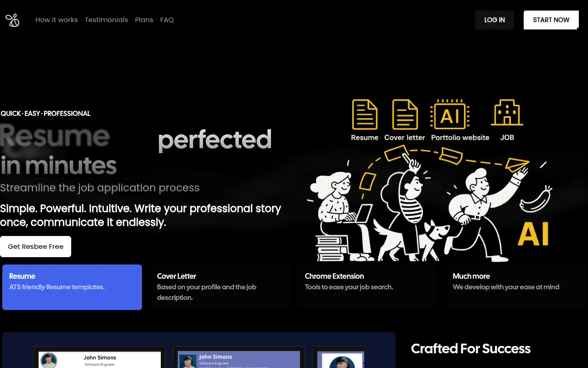Click the QUICK · EASY · PROFESSIONAL tagline
The image size is (588, 368).
pos(45,114)
